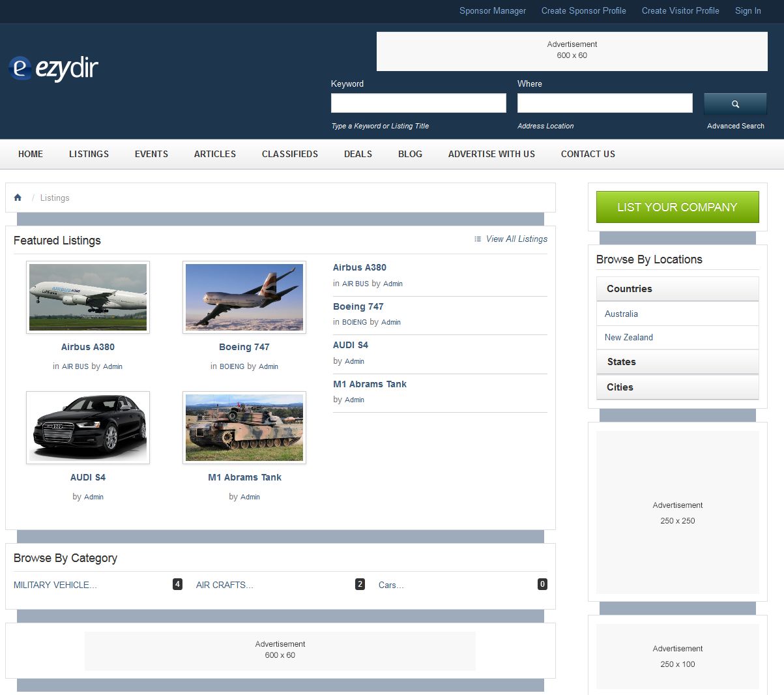Click M1 Abrams Tank in right-side list

[x=370, y=384]
